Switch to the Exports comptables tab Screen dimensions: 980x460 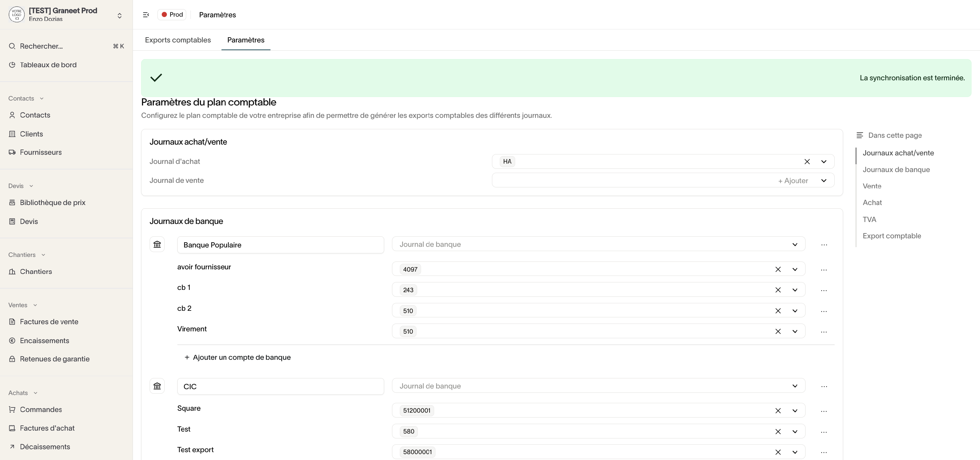(178, 40)
